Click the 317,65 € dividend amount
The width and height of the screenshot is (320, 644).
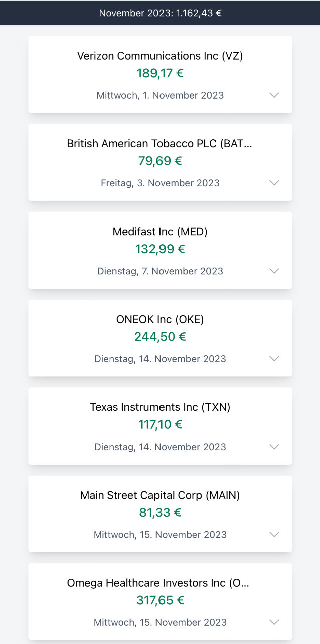point(160,600)
